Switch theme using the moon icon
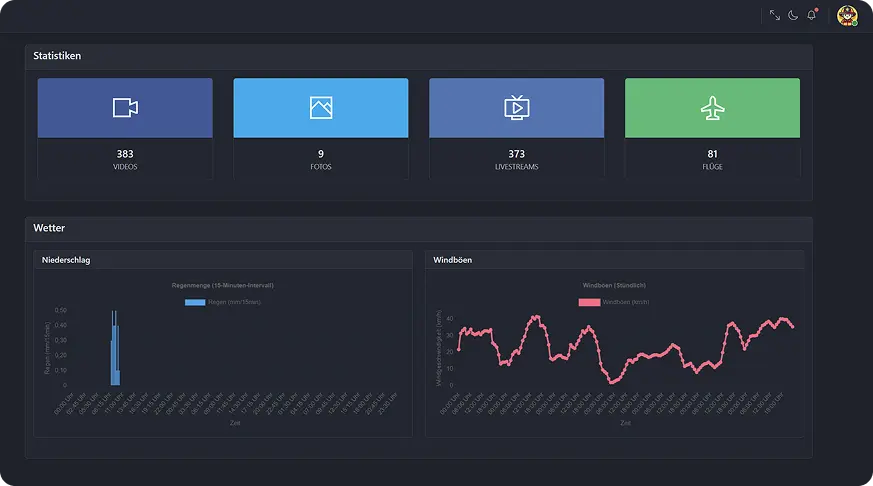Screen dimensions: 873x486 point(793,15)
